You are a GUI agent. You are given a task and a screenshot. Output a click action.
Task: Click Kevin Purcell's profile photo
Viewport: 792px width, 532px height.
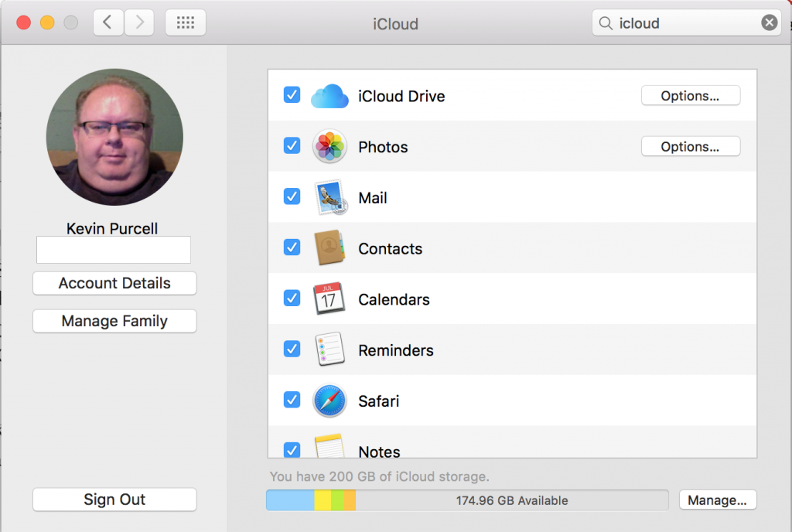pos(114,138)
